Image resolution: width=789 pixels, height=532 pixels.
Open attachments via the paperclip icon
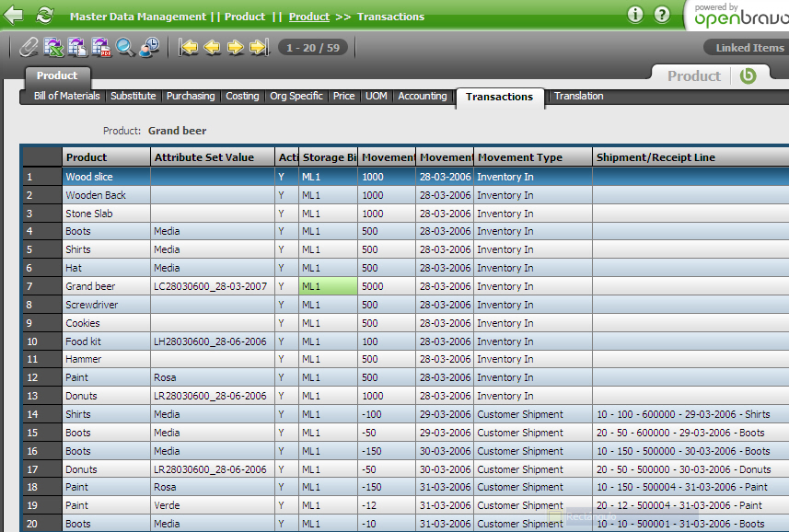29,47
